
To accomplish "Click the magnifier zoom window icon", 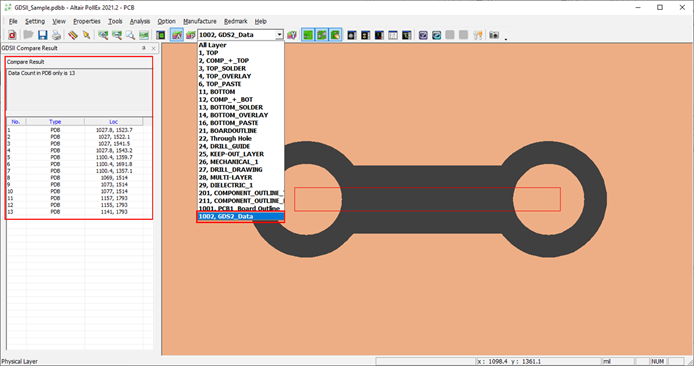I will click(x=130, y=35).
